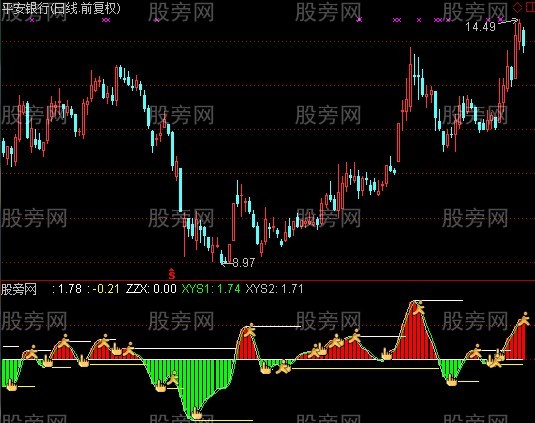Image resolution: width=535 pixels, height=423 pixels.
Task: Click the XYS2: 1.71 readout
Action: point(274,289)
